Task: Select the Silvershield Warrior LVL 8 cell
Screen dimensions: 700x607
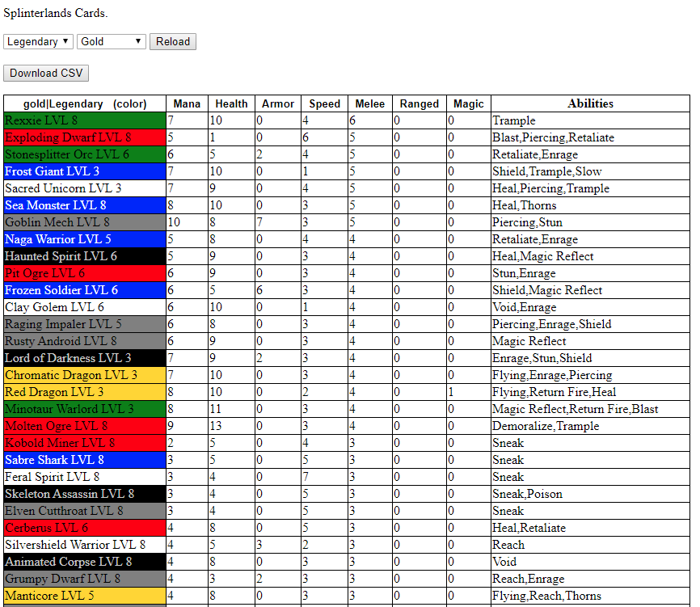Action: pyautogui.click(x=85, y=545)
